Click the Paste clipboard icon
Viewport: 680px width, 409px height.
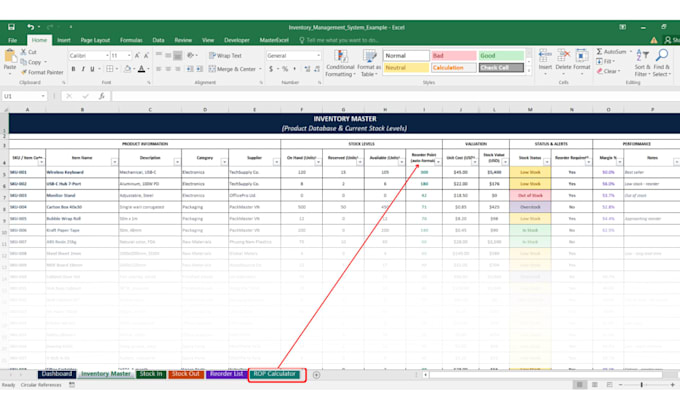tap(10, 56)
